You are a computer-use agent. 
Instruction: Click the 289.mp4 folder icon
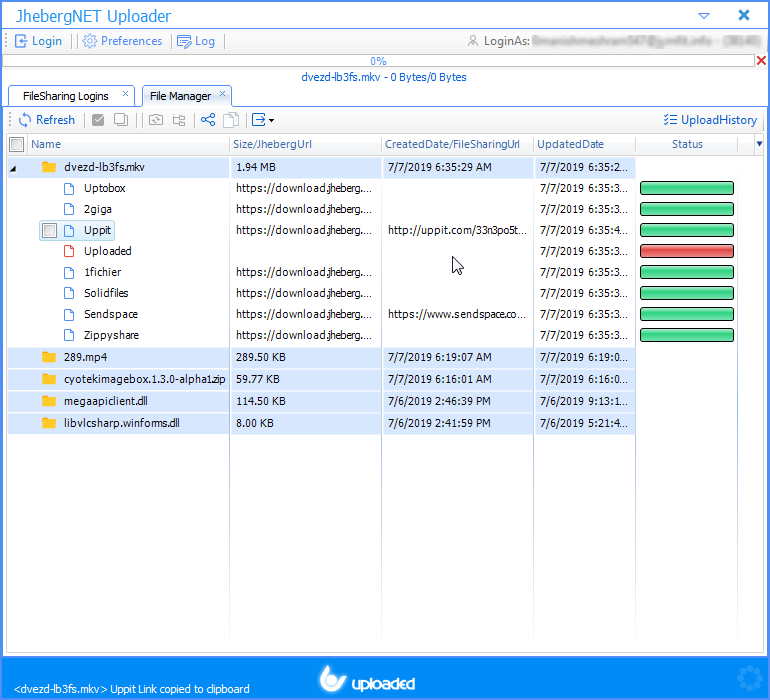click(49, 357)
